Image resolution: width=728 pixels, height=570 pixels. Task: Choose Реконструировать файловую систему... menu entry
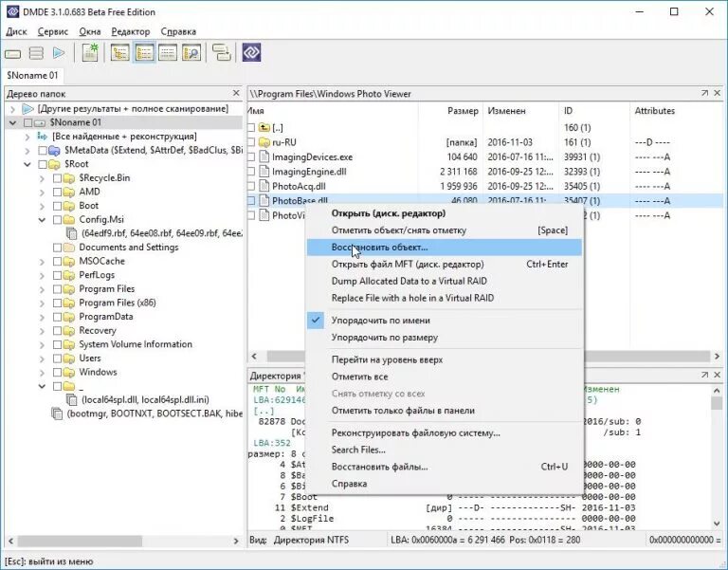pyautogui.click(x=445, y=433)
